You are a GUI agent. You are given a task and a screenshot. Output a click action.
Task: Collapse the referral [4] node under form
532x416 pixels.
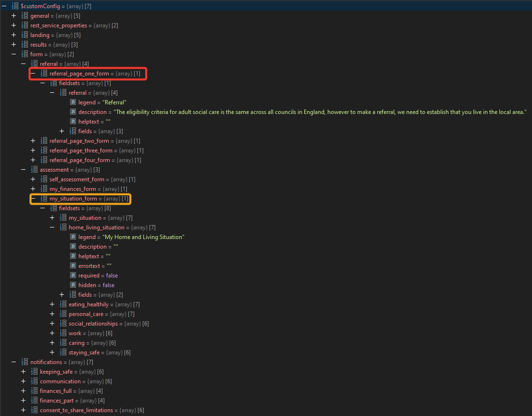(x=23, y=64)
